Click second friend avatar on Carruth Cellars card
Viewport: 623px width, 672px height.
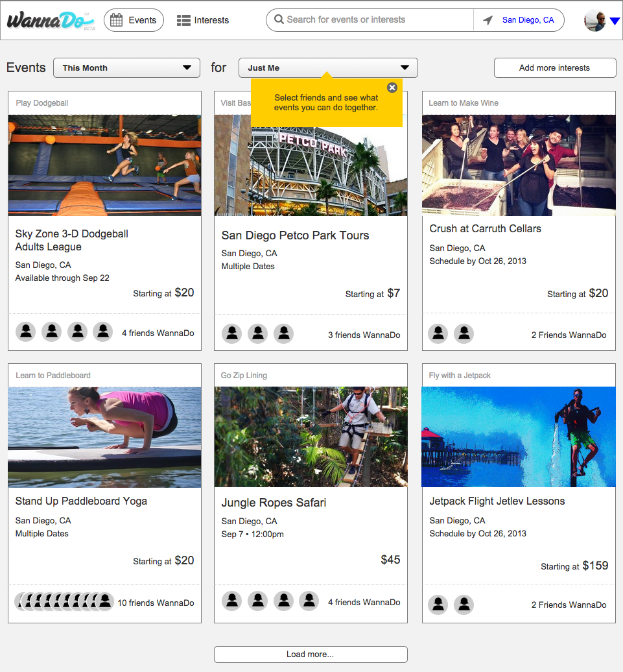464,333
